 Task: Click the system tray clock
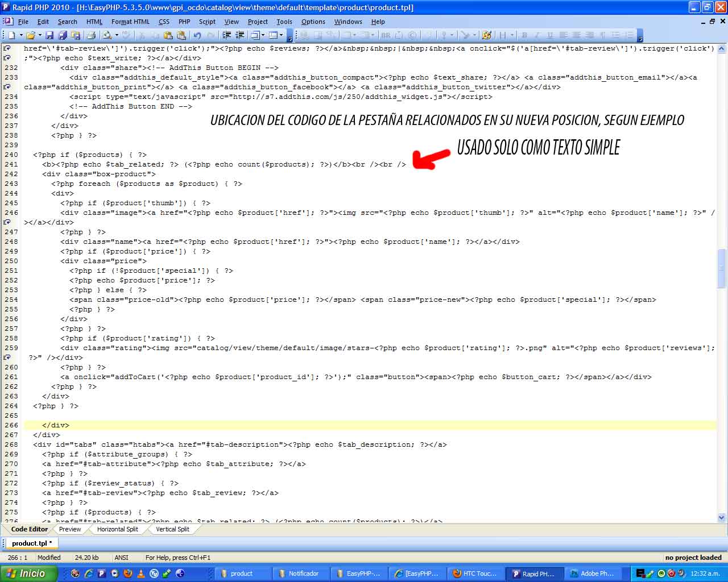coord(705,573)
